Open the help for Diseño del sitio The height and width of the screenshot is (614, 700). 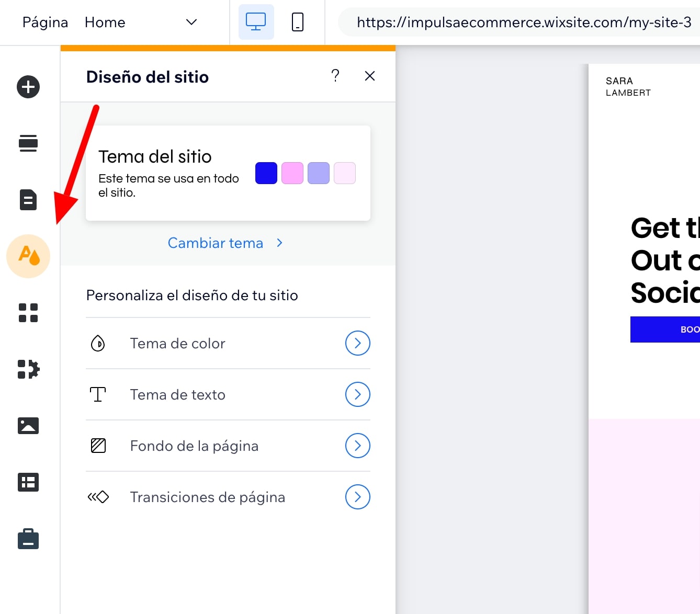pos(335,76)
